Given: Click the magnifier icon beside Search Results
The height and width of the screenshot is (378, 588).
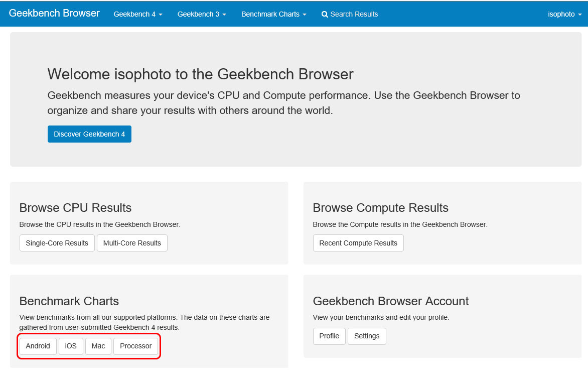Looking at the screenshot, I should pyautogui.click(x=325, y=15).
